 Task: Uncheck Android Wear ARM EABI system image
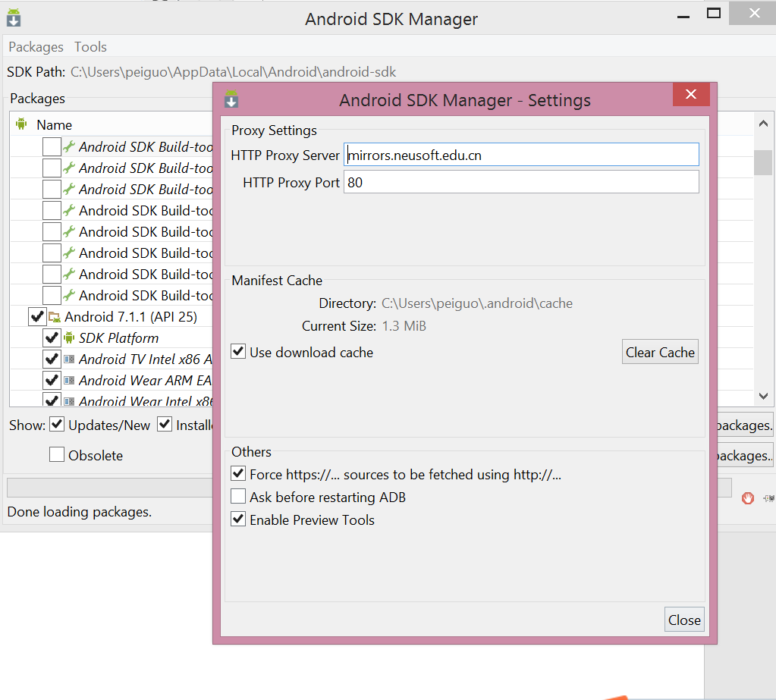(x=52, y=381)
